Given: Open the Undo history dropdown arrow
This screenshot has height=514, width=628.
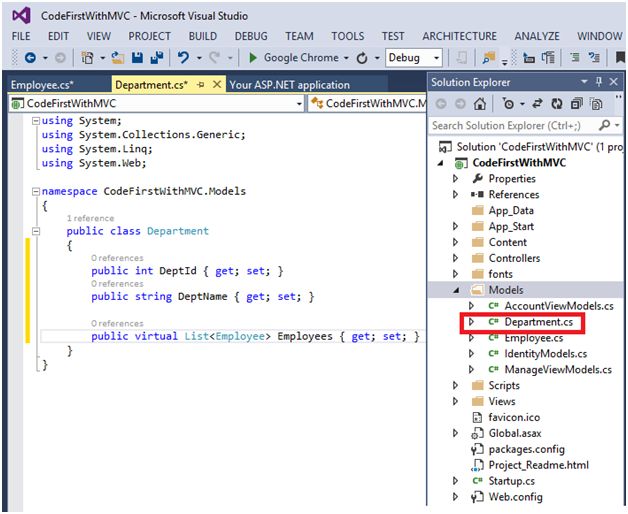Looking at the screenshot, I should click(199, 58).
